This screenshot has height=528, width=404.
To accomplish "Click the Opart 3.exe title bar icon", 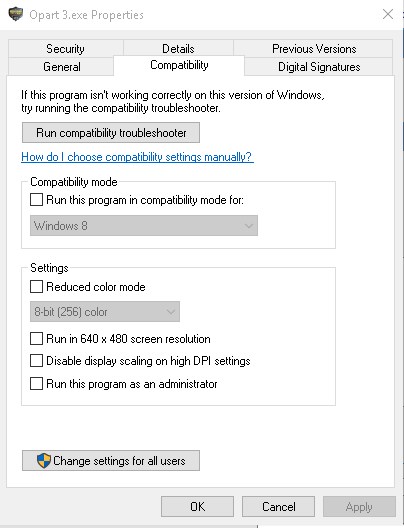I will tap(15, 14).
